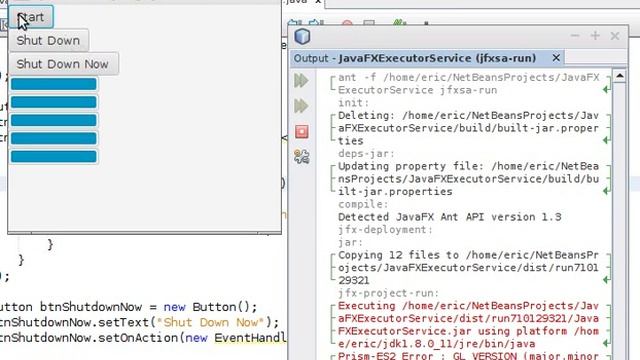The image size is (640, 360).
Task: Click the wrap-line arrow after 'jre/bin/java' line
Action: (607, 344)
